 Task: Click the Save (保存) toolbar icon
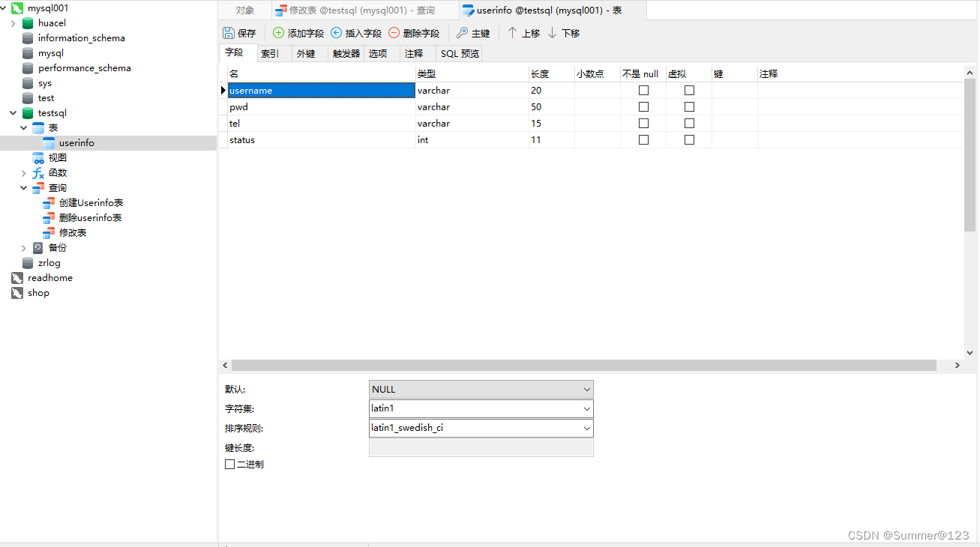click(229, 33)
